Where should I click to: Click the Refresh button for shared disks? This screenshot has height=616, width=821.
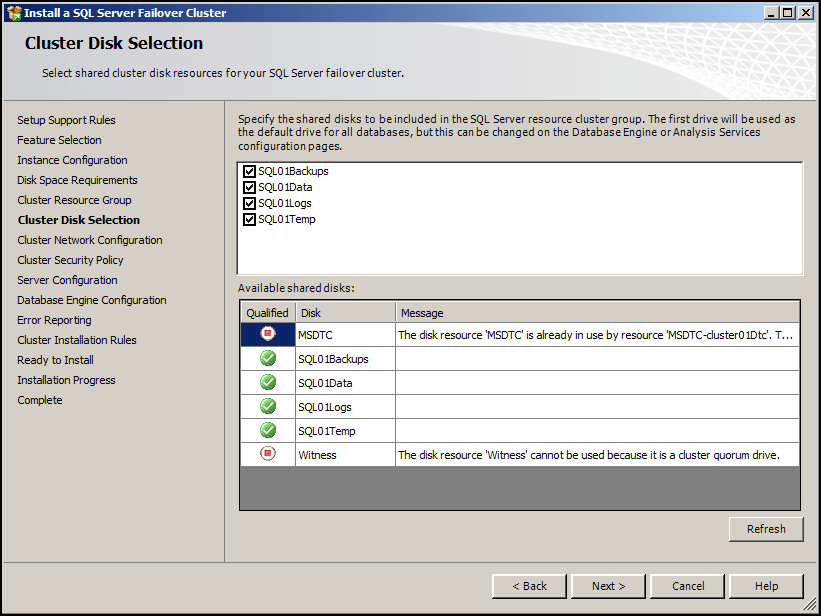click(x=766, y=529)
